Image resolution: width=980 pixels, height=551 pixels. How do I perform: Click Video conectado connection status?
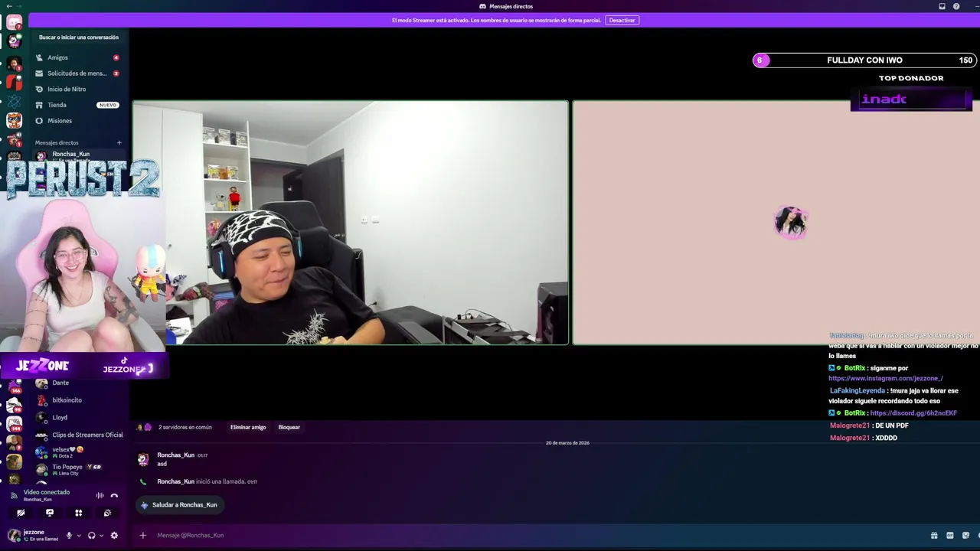[x=46, y=492]
